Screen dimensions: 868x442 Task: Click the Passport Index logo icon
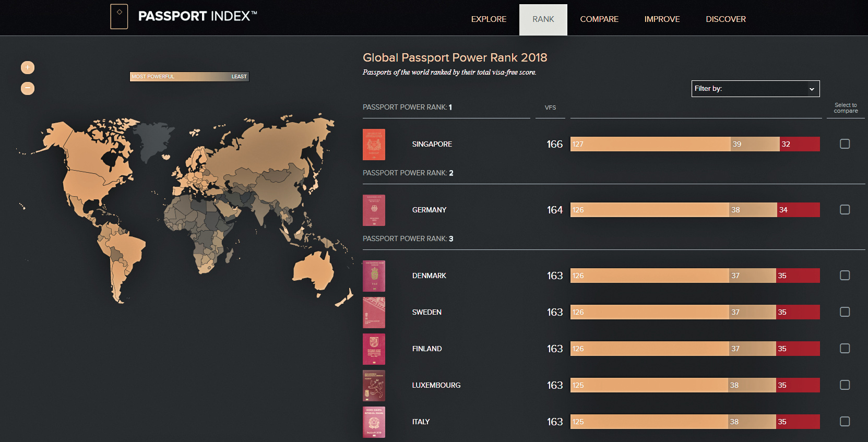(119, 17)
